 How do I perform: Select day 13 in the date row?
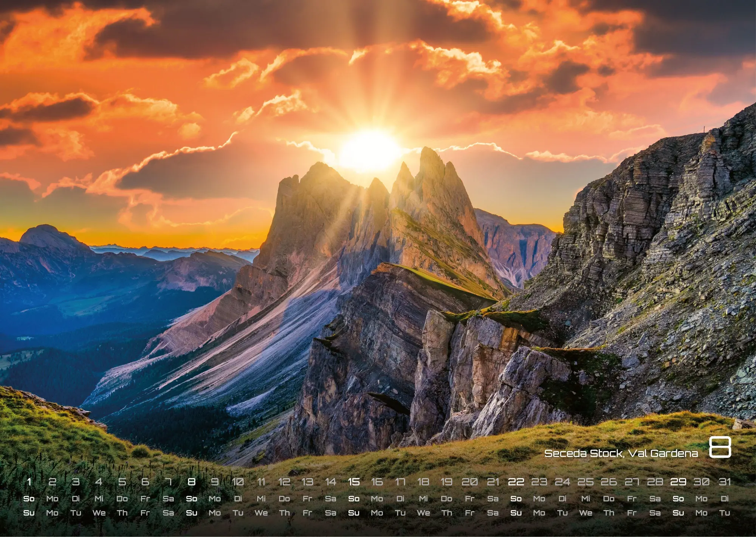(307, 482)
